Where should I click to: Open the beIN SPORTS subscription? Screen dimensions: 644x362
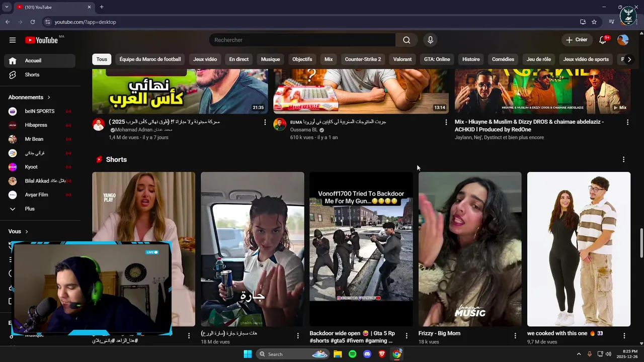pyautogui.click(x=40, y=111)
